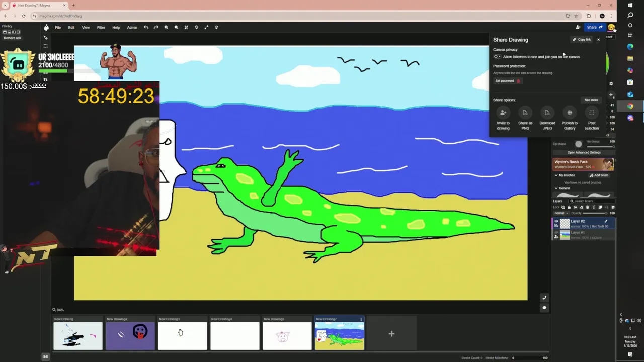Image resolution: width=644 pixels, height=362 pixels.
Task: Click Post selection icon
Action: [592, 113]
